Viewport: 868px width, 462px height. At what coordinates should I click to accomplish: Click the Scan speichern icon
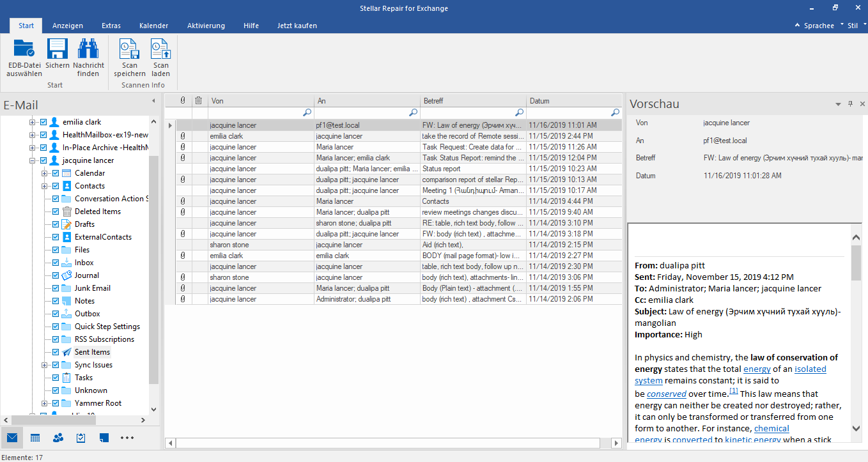click(130, 50)
